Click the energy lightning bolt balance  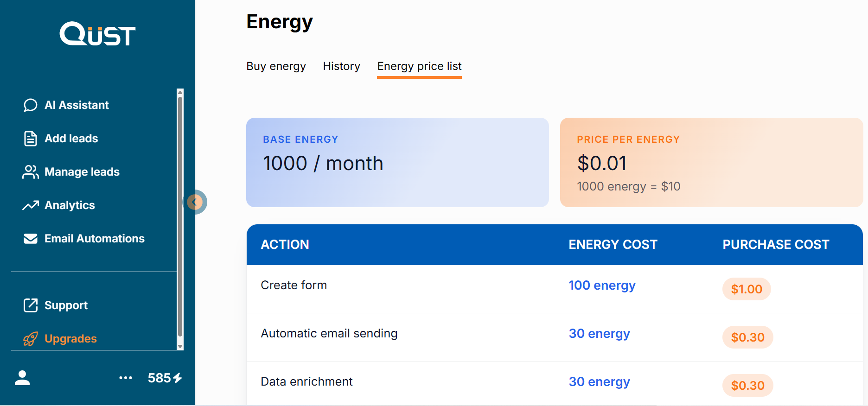(x=165, y=378)
